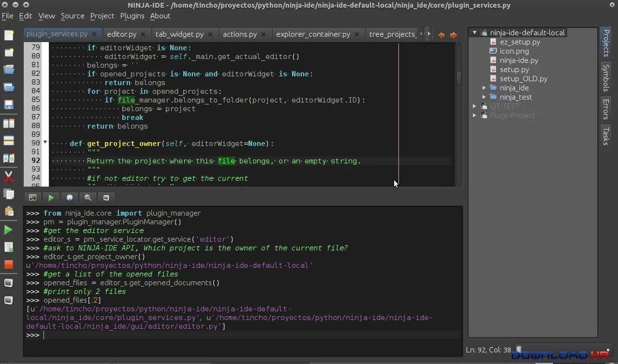Fold the get_project_owner function at line 90
The height and width of the screenshot is (364, 618).
point(45,143)
